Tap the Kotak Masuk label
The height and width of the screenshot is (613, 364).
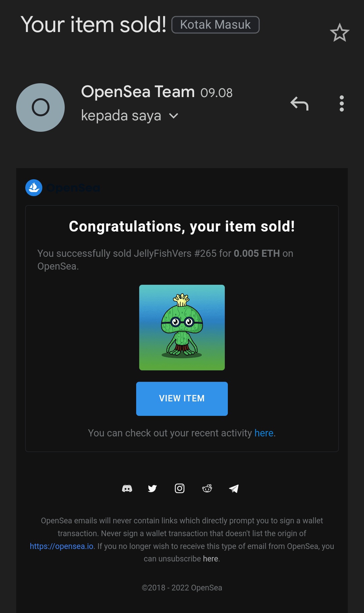click(215, 25)
